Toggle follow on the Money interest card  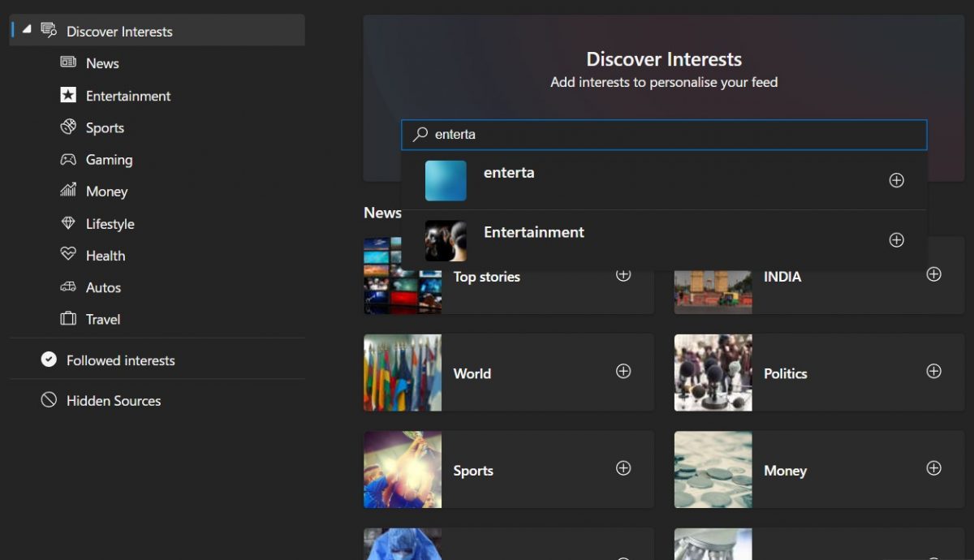click(933, 468)
